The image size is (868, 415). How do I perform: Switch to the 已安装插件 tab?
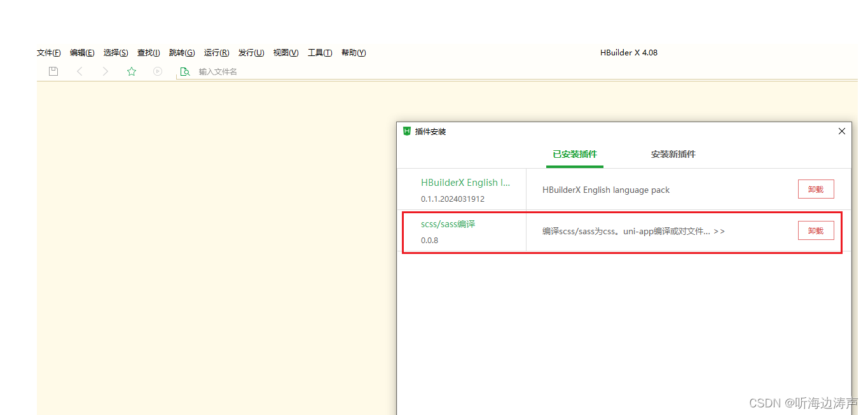point(575,154)
